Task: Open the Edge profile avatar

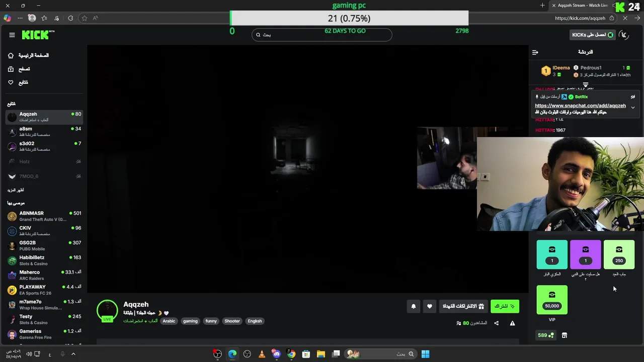Action: [x=32, y=18]
